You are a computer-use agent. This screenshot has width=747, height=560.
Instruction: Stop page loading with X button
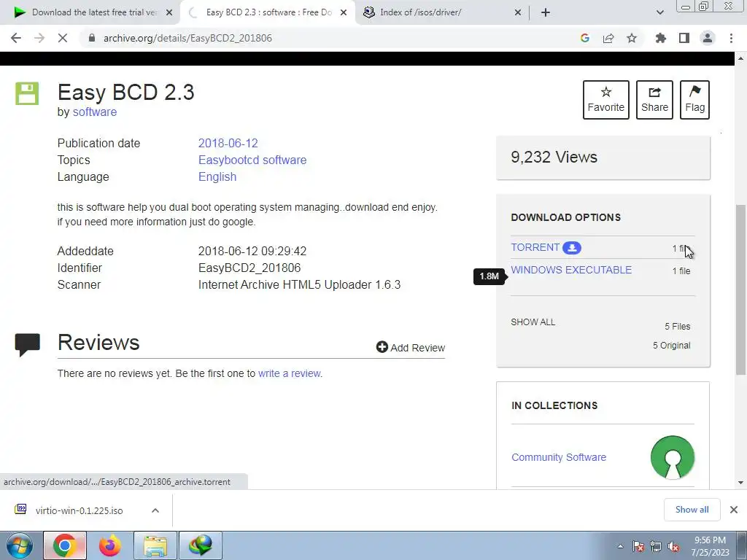(x=63, y=38)
